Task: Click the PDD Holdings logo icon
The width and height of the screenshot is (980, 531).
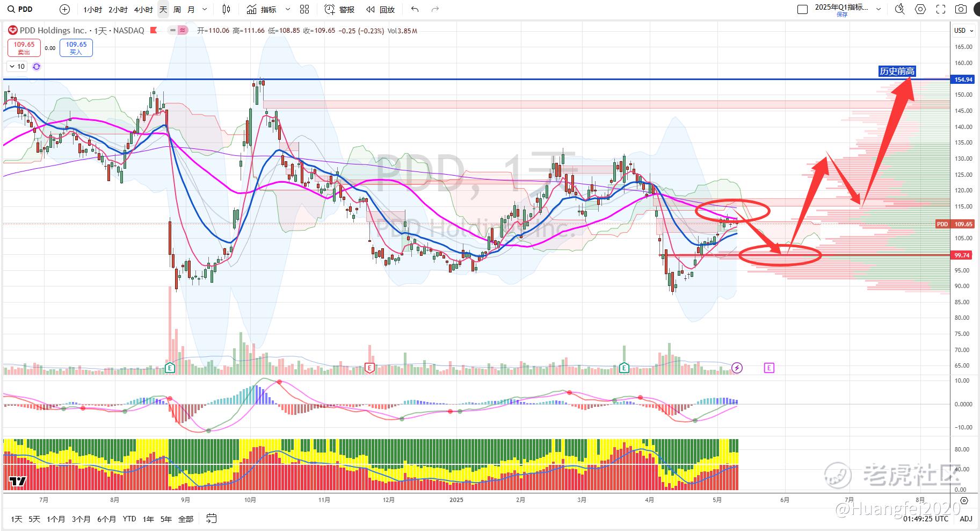Action: point(12,31)
